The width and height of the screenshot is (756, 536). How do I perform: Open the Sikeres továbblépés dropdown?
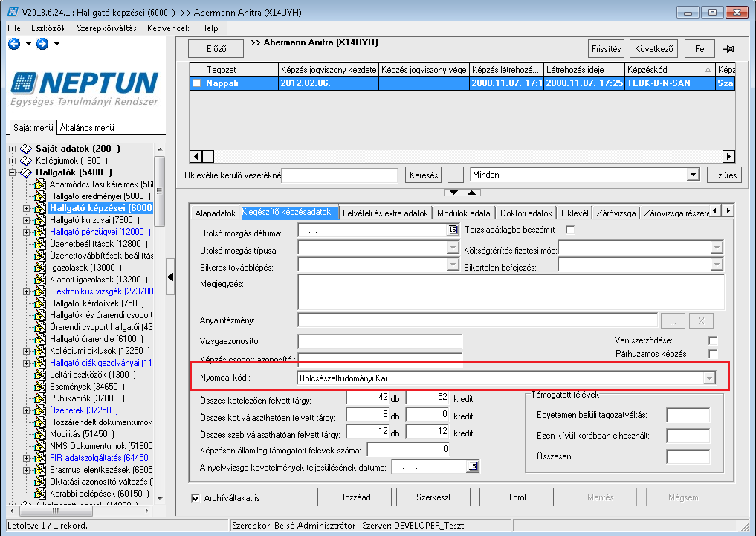pos(452,264)
